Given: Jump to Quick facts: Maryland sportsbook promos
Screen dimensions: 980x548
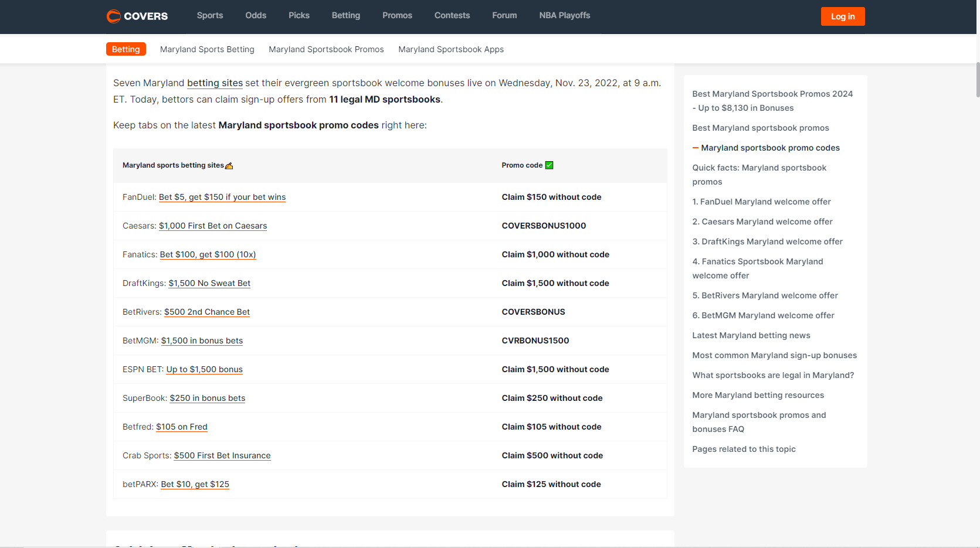Looking at the screenshot, I should [x=759, y=175].
